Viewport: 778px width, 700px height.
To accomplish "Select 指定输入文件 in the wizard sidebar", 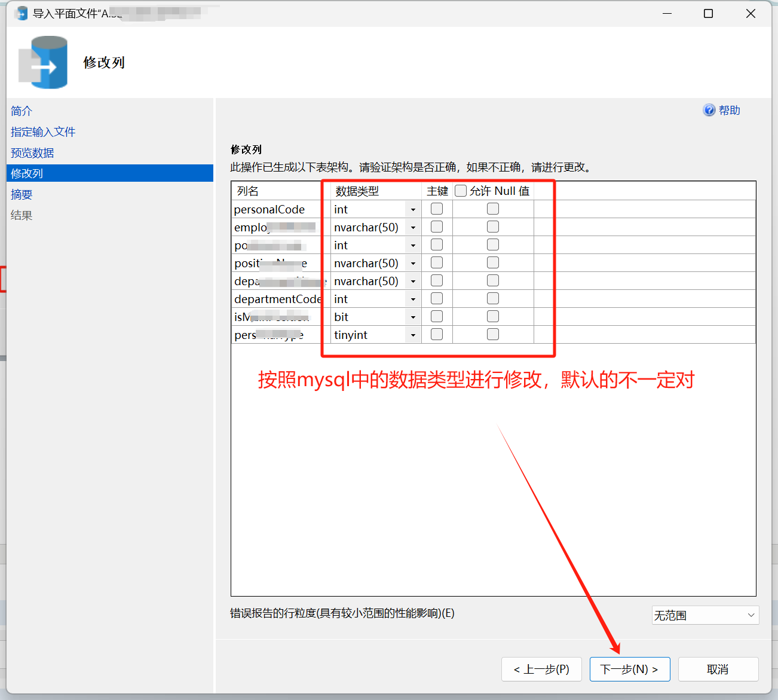I will (x=43, y=132).
